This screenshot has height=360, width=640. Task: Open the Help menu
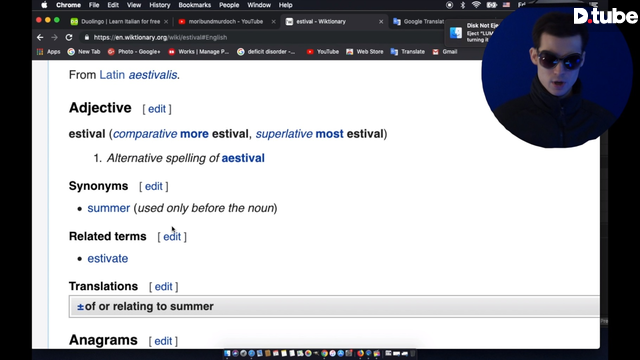point(285,5)
